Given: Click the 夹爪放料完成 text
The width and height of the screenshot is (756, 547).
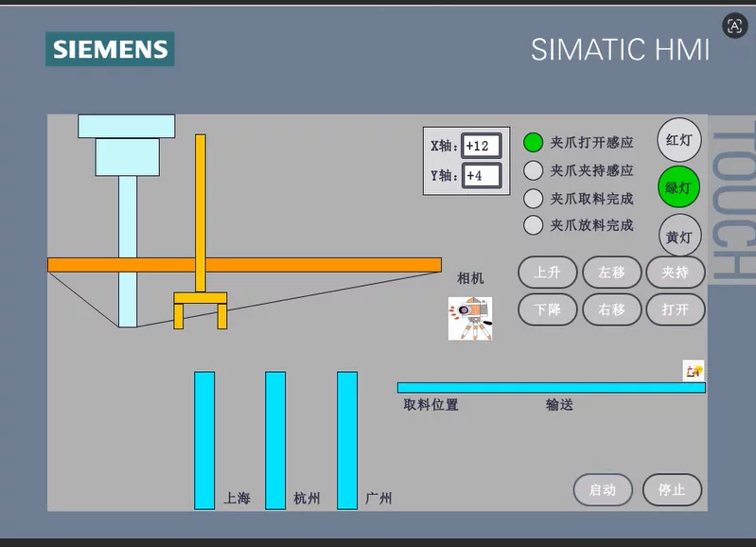Looking at the screenshot, I should (591, 225).
